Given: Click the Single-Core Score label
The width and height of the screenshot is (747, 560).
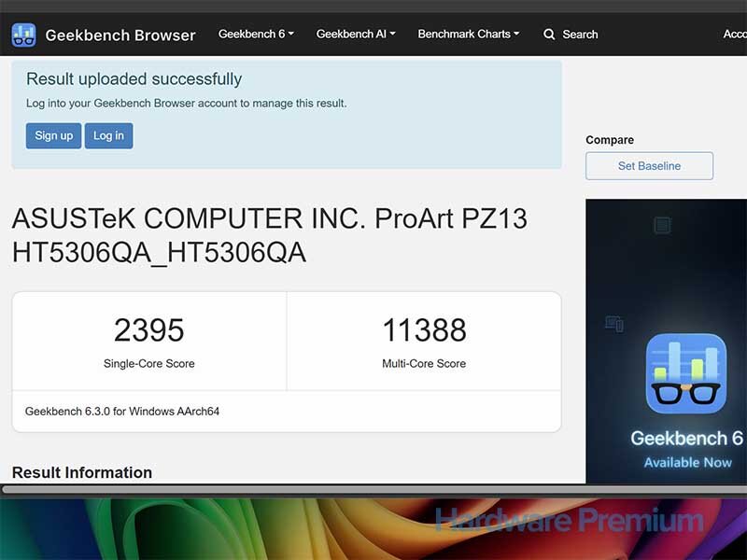Looking at the screenshot, I should (149, 363).
